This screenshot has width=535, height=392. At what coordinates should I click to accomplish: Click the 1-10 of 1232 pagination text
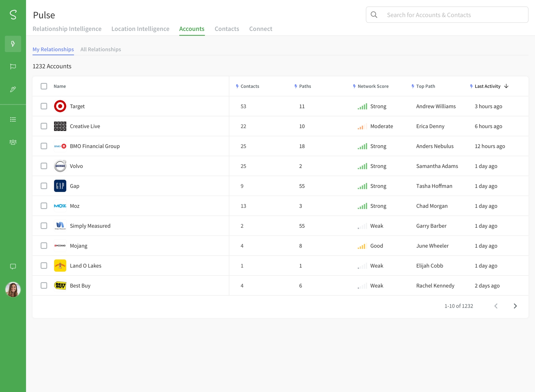(459, 306)
